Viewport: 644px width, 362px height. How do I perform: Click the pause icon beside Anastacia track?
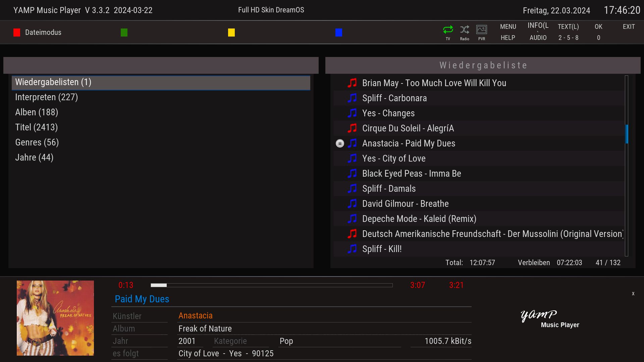(x=340, y=143)
